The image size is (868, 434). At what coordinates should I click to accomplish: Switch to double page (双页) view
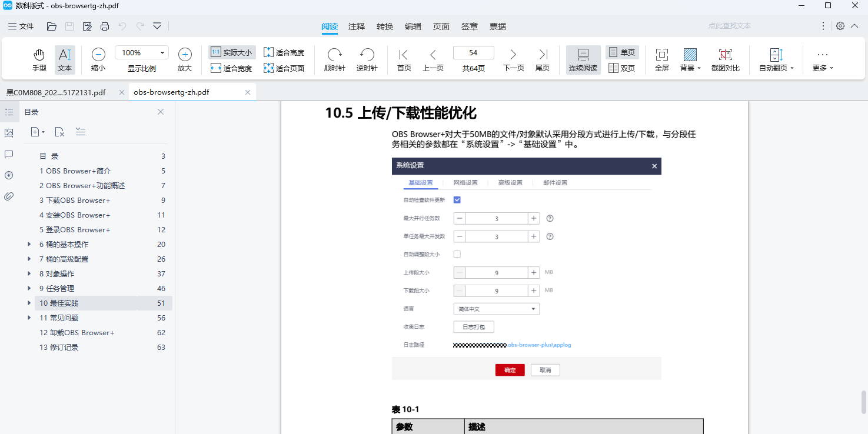(x=622, y=68)
